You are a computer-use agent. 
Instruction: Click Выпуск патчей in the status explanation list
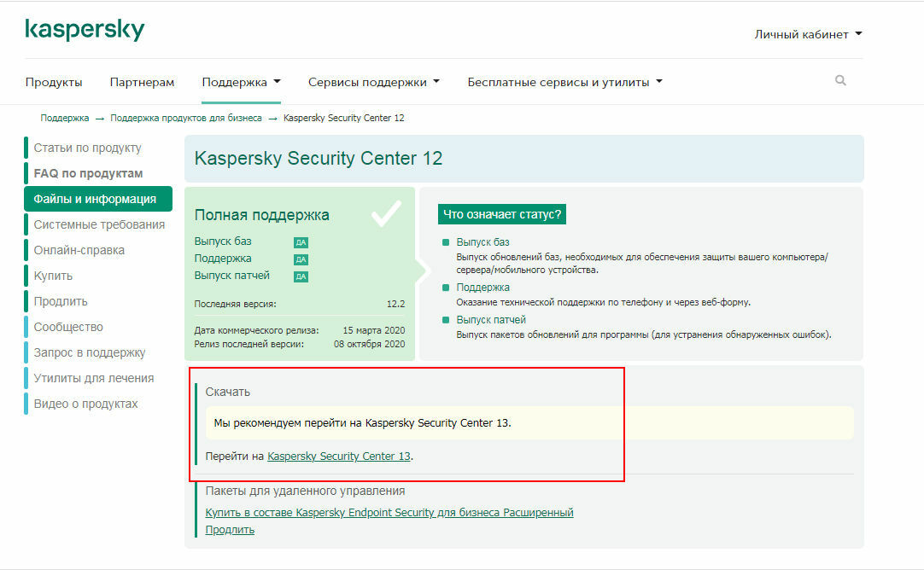[491, 320]
